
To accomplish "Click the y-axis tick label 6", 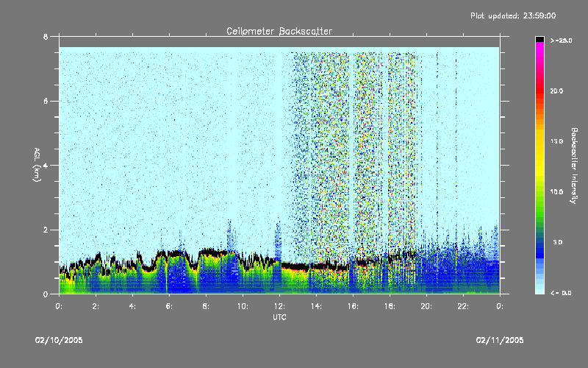I will (x=46, y=102).
